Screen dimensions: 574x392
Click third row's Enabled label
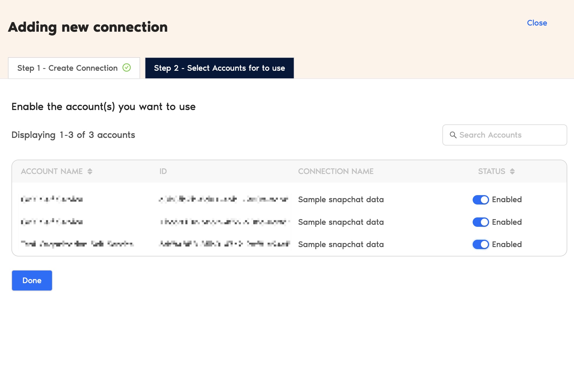507,244
